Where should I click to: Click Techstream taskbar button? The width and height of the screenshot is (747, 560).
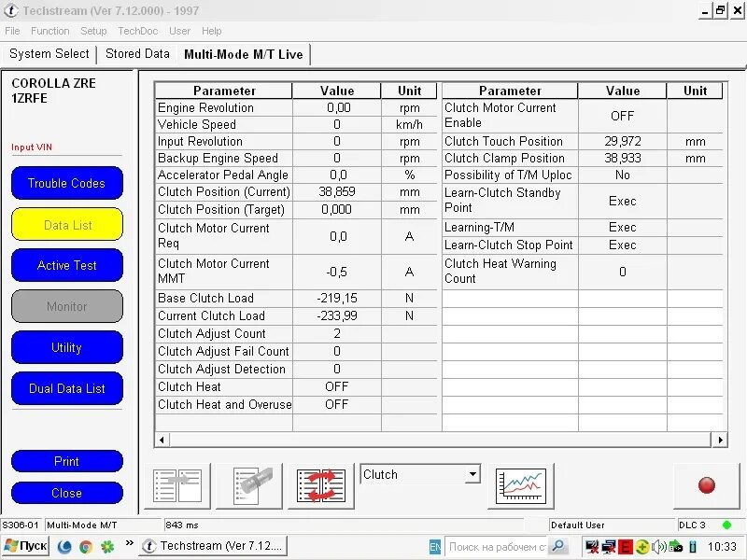click(x=214, y=546)
